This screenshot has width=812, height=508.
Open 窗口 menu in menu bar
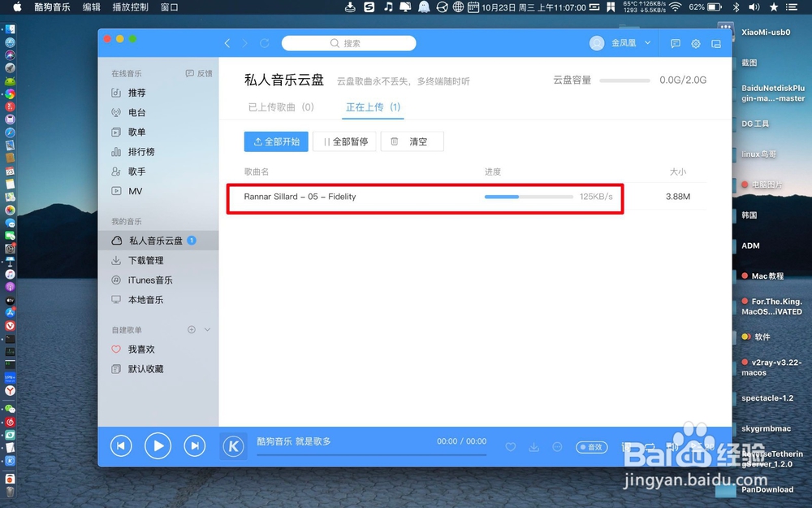170,7
